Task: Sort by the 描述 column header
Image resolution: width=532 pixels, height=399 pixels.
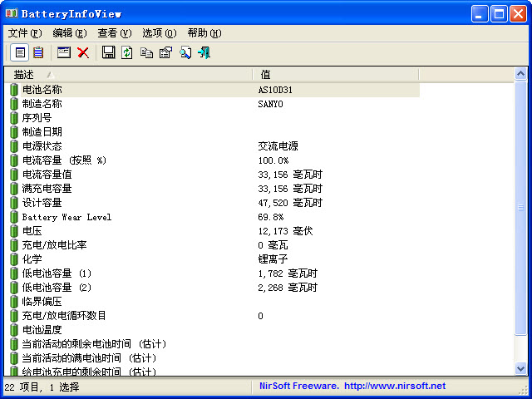Action: (x=128, y=74)
